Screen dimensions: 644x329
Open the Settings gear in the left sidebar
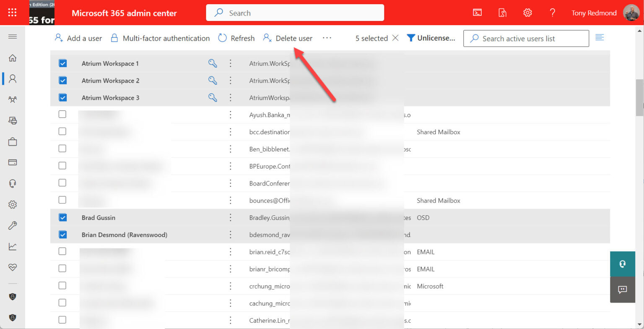13,204
